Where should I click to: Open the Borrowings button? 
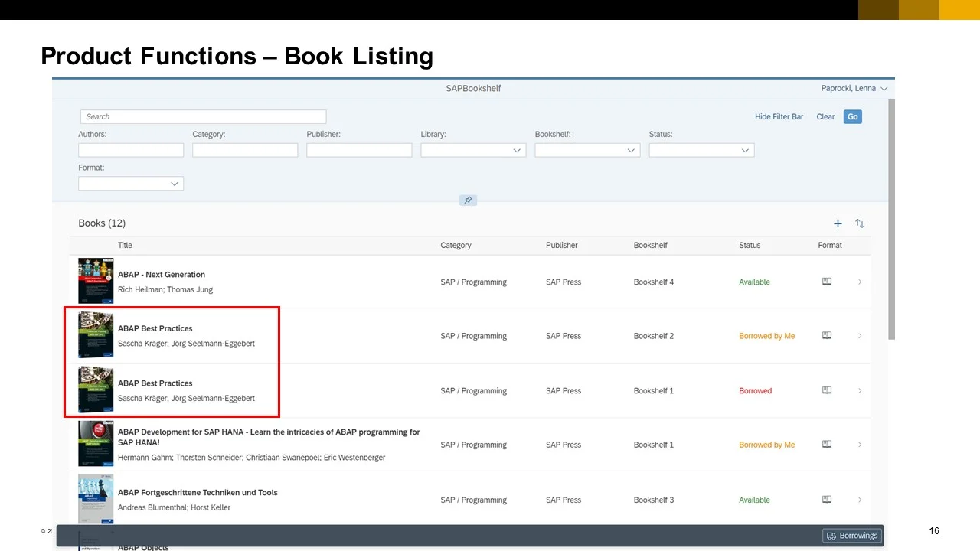(852, 536)
